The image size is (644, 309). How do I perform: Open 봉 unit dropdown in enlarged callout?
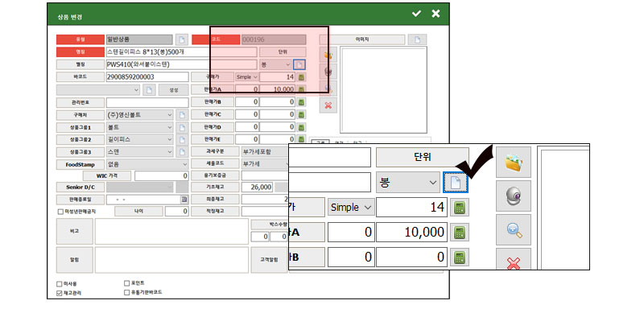(408, 183)
